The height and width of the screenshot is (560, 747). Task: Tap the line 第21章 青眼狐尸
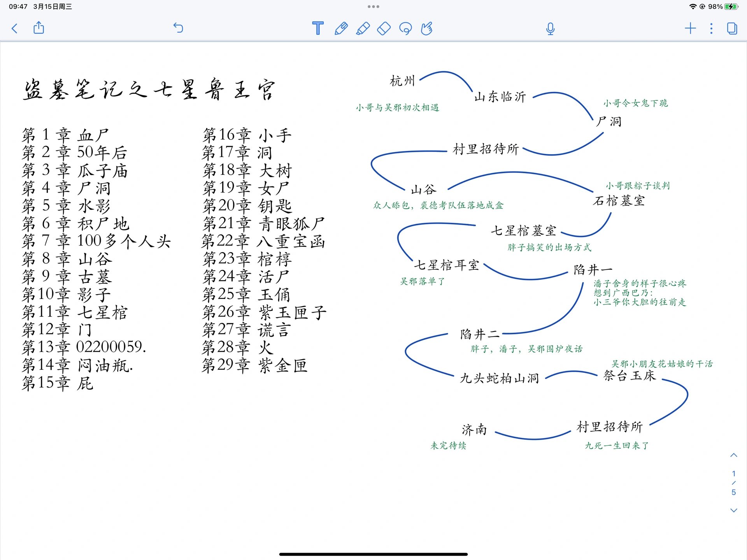(x=263, y=223)
